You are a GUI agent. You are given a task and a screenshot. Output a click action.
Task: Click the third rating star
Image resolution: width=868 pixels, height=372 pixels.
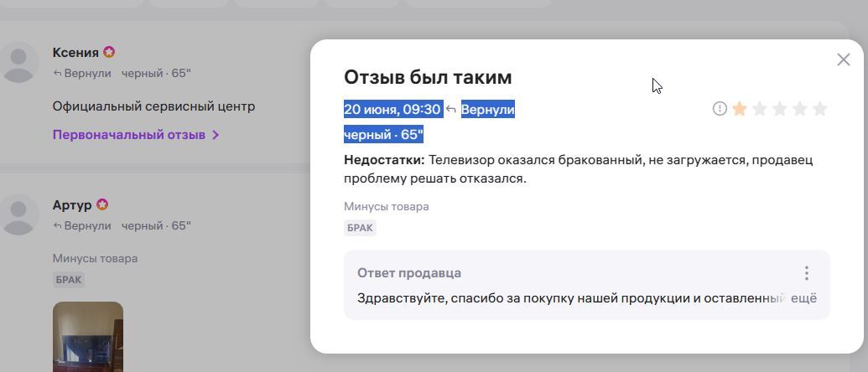[x=779, y=109]
